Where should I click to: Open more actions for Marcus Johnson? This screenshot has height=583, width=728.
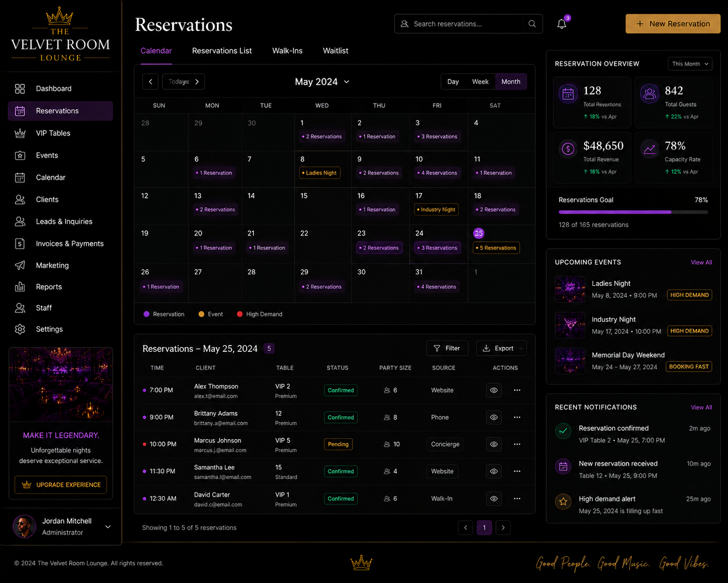(x=517, y=444)
